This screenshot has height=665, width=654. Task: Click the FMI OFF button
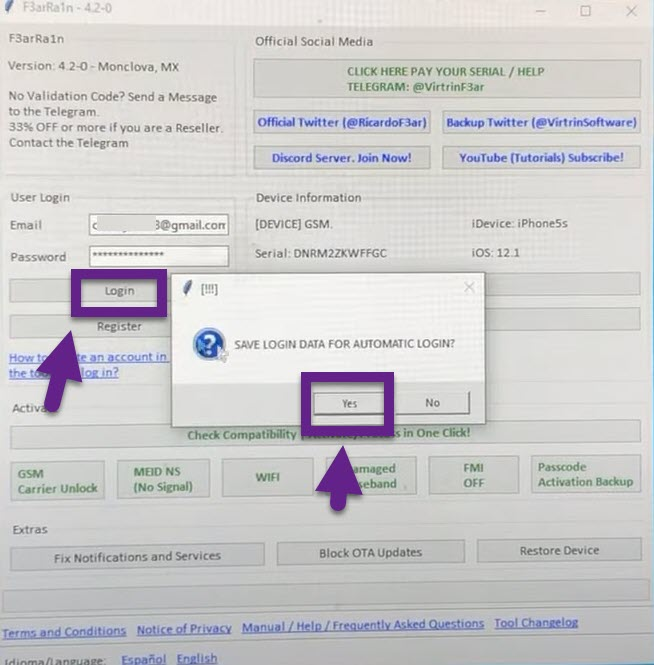[474, 475]
